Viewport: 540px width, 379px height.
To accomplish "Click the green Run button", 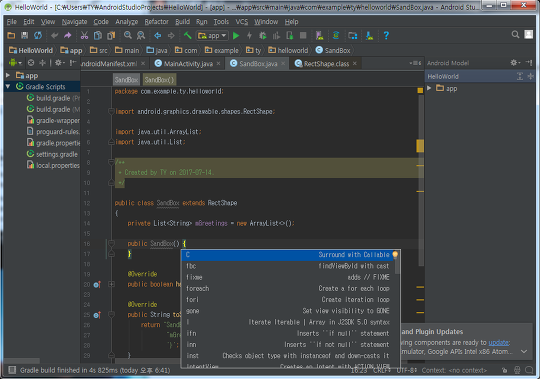I will (x=236, y=35).
